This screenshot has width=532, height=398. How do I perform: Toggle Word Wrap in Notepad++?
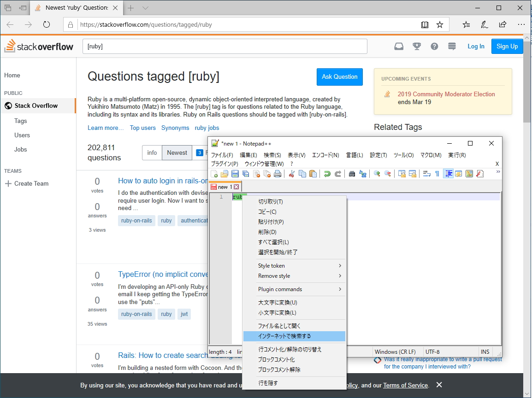(x=427, y=174)
